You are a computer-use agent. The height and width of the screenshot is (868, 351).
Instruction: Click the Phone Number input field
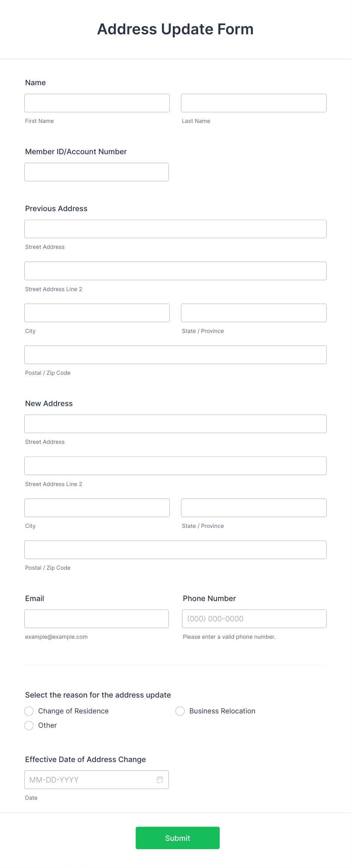(x=254, y=618)
